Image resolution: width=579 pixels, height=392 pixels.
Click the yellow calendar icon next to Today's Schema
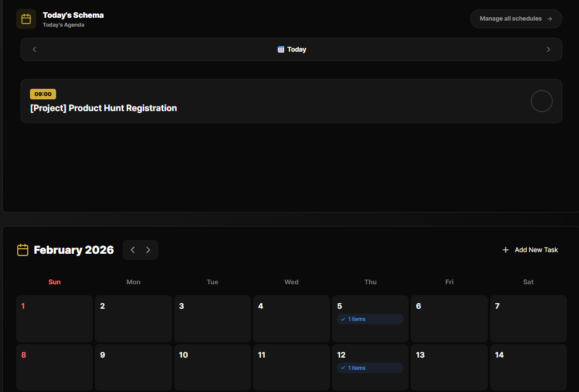(26, 18)
